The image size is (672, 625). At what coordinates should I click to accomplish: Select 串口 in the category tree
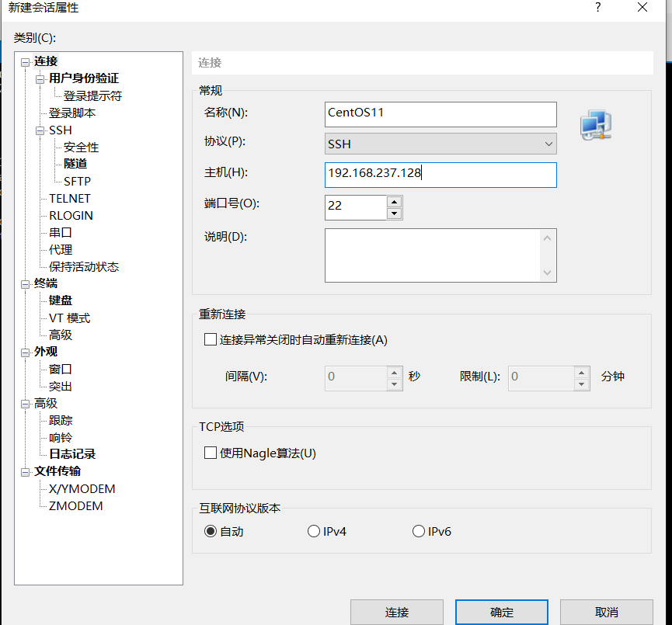pos(61,233)
